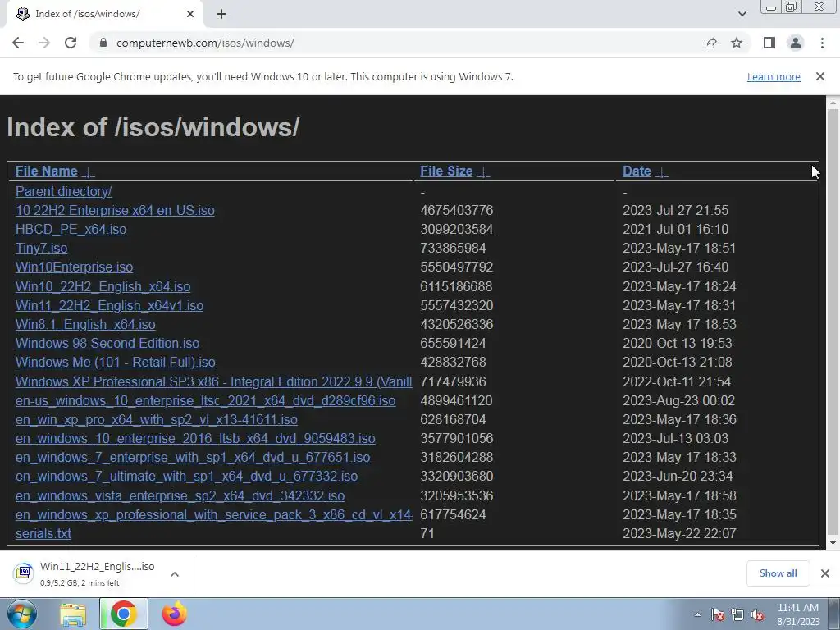Launch Firefox from the taskbar
Image resolution: width=840 pixels, height=630 pixels.
(175, 614)
